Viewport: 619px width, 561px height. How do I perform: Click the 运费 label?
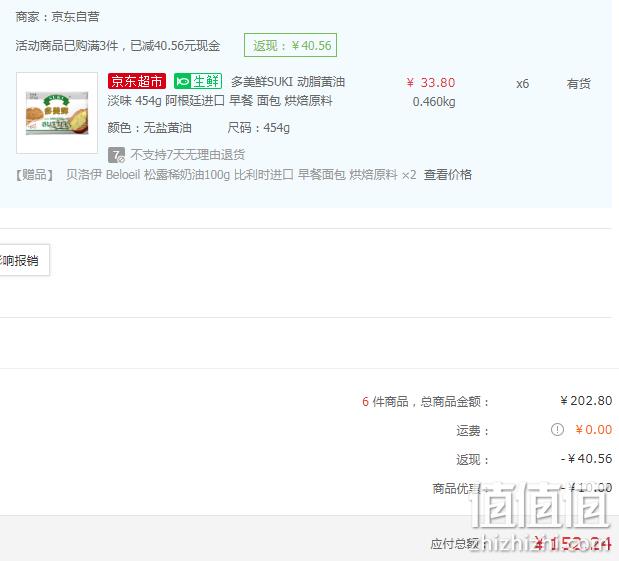[473, 431]
